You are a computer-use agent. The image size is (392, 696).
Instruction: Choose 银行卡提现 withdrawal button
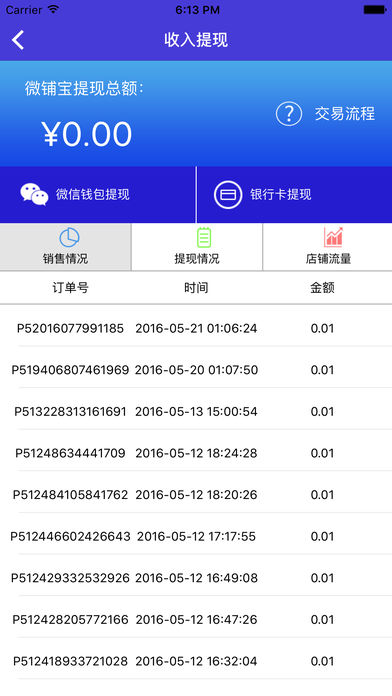coord(294,194)
